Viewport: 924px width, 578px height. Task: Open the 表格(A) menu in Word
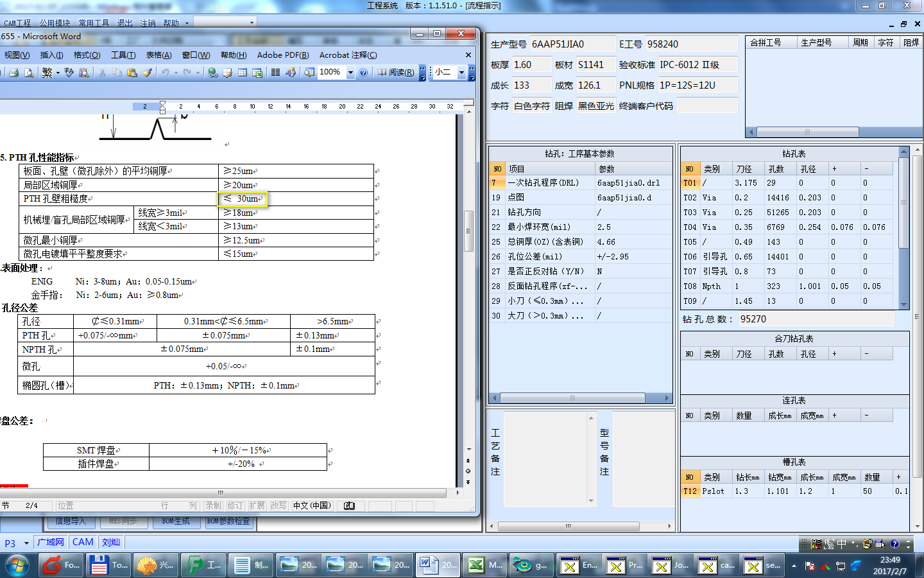[158, 55]
